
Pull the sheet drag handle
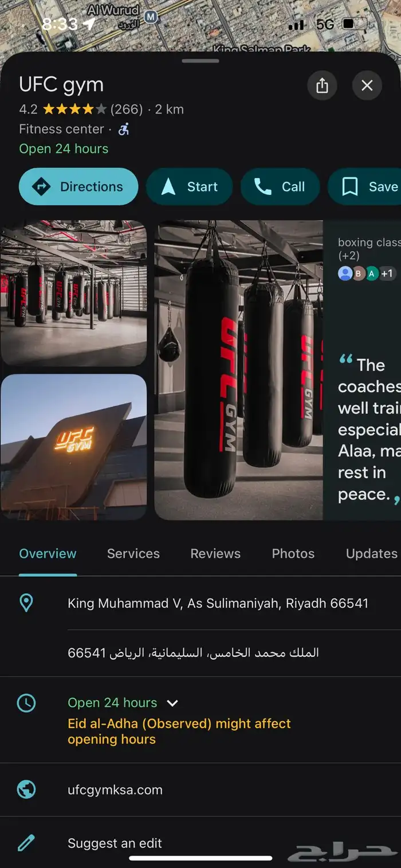click(x=200, y=61)
